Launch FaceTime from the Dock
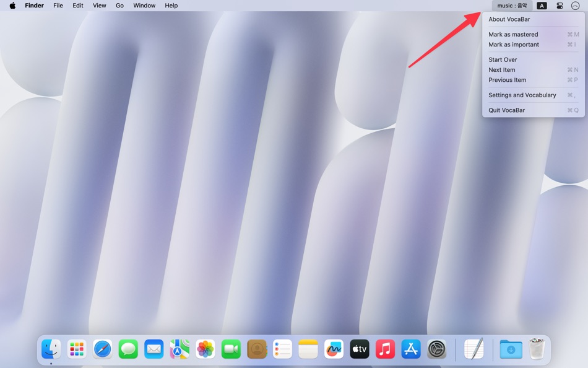588x368 pixels. pyautogui.click(x=231, y=349)
